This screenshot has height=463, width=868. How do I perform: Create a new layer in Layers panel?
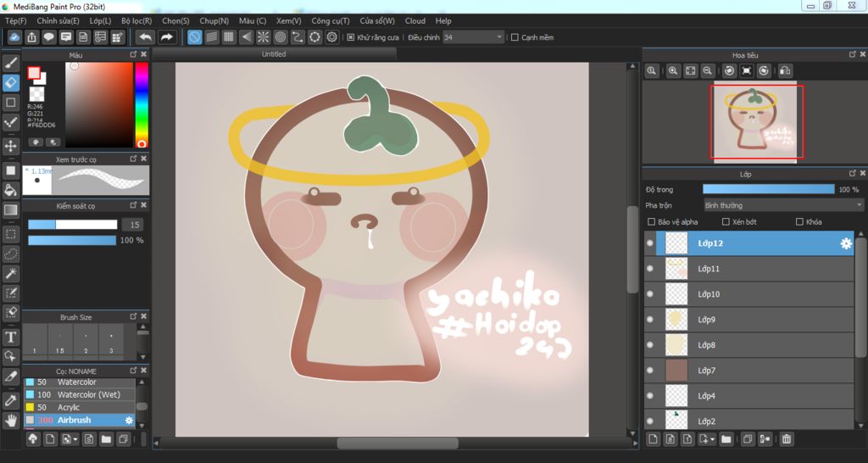654,439
